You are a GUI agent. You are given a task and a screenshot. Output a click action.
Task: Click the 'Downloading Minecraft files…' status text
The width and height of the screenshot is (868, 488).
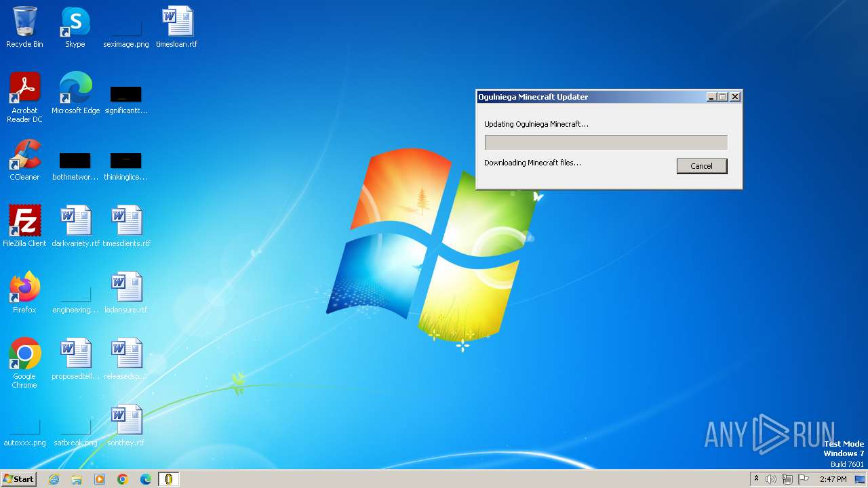click(x=532, y=163)
